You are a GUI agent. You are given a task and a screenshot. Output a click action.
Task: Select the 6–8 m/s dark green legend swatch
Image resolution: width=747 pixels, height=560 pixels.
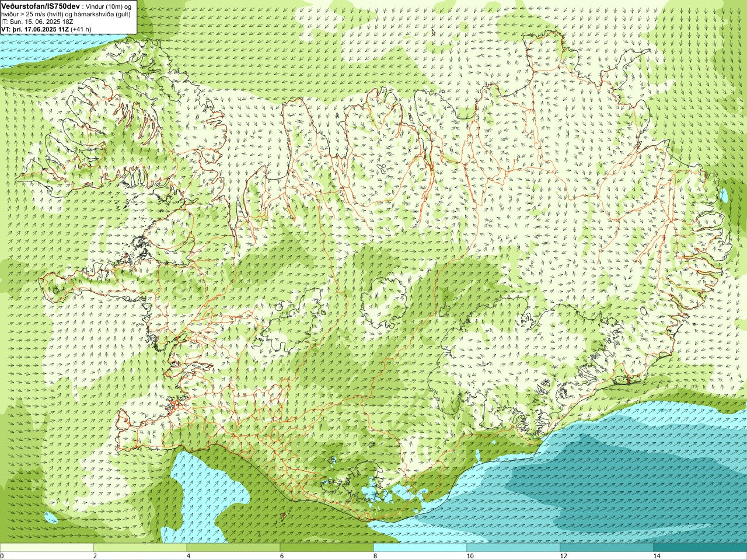[x=327, y=548]
